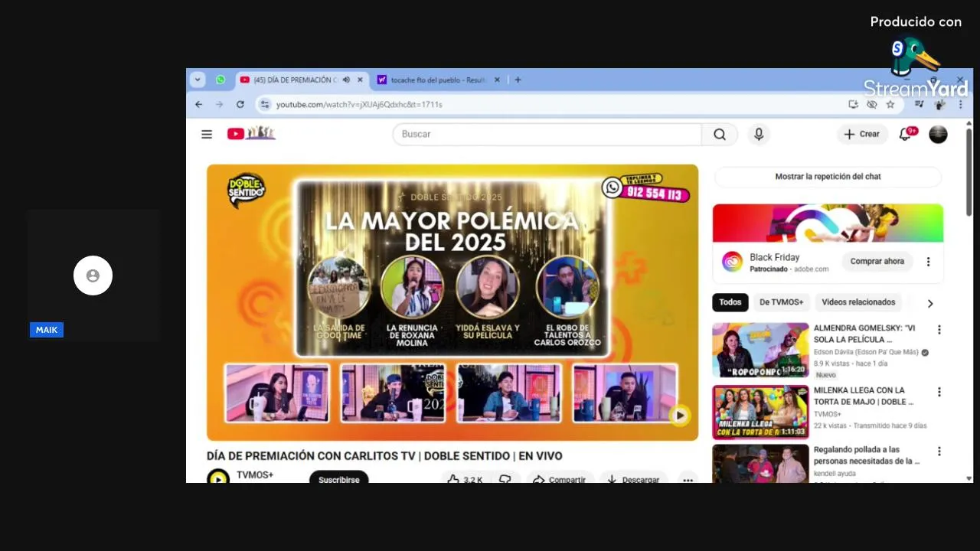Open site information icon in address bar

tap(265, 104)
